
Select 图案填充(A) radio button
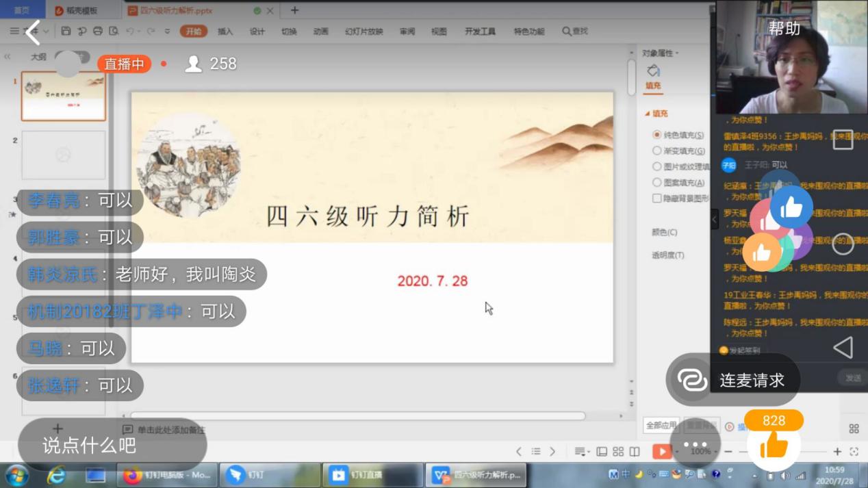656,182
